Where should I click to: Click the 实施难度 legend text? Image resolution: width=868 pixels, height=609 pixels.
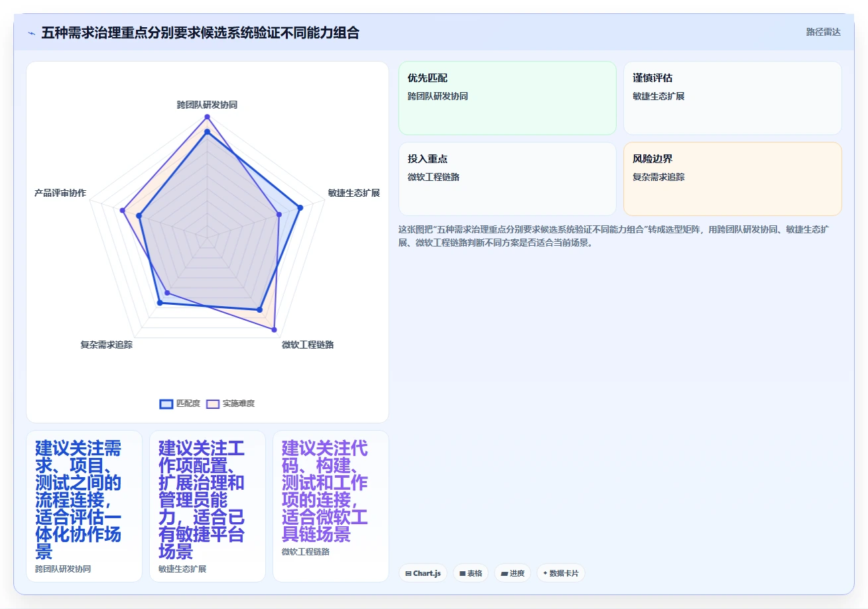(239, 404)
